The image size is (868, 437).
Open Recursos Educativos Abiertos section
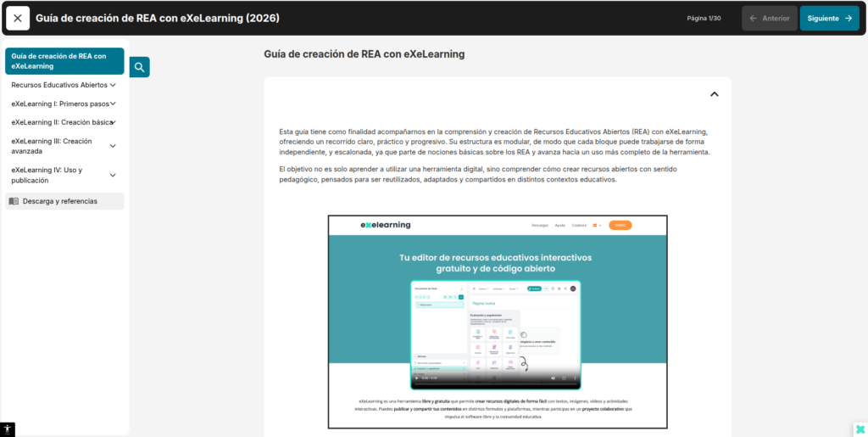coord(59,86)
